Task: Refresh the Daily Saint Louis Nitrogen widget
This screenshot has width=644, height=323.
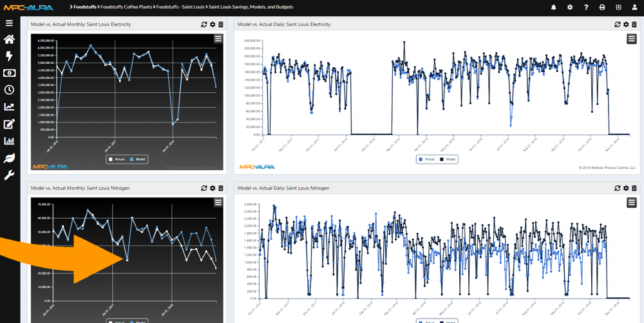Action: (x=618, y=188)
